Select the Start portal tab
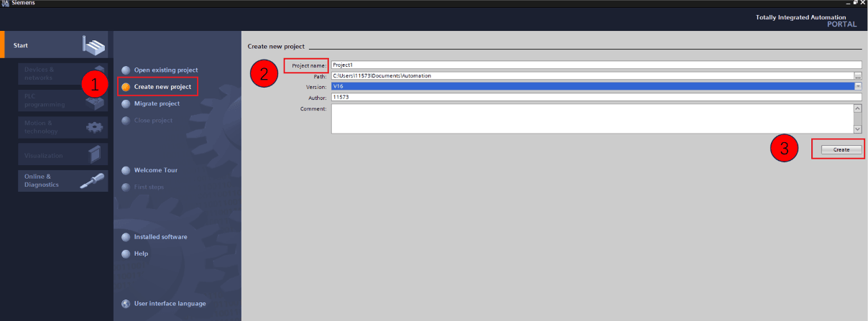 [56, 45]
